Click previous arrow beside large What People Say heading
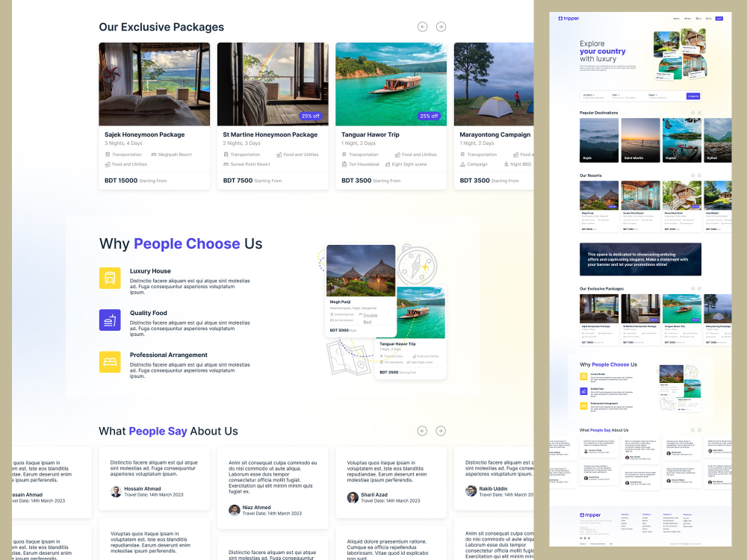747x560 pixels. point(422,431)
